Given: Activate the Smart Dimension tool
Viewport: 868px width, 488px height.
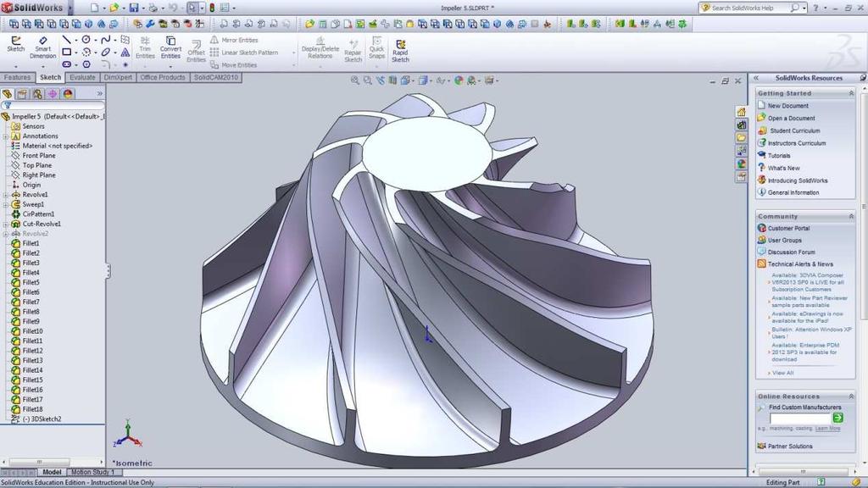Looking at the screenshot, I should click(42, 48).
